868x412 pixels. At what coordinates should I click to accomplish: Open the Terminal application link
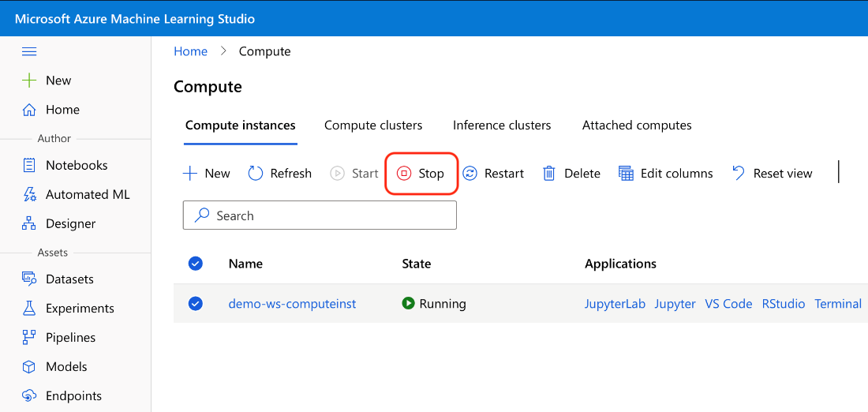(x=838, y=303)
